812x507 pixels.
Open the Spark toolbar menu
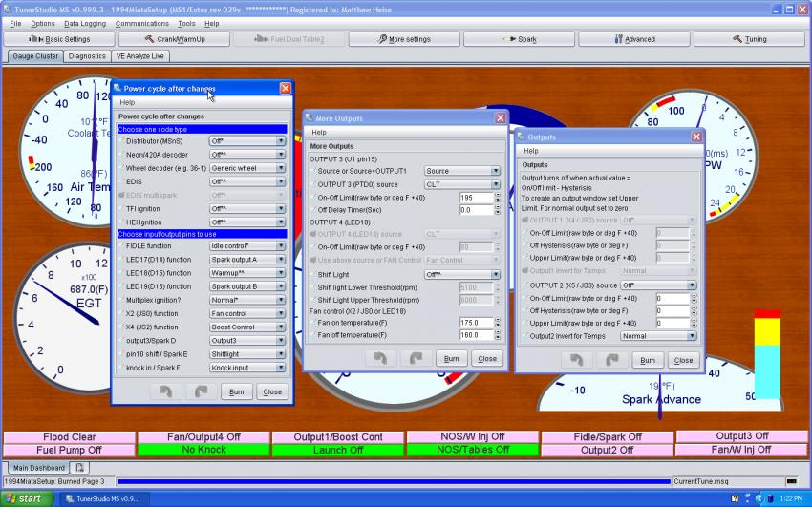pos(521,39)
